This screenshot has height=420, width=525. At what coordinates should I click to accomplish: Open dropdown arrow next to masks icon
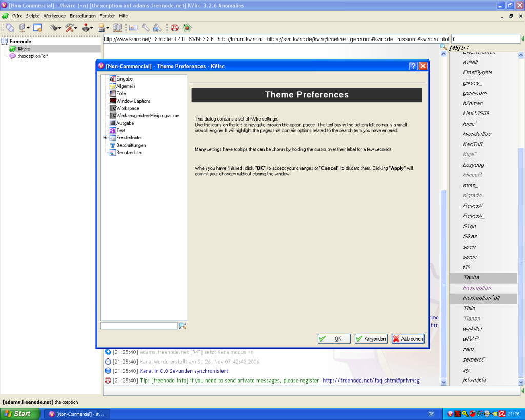[x=59, y=28]
